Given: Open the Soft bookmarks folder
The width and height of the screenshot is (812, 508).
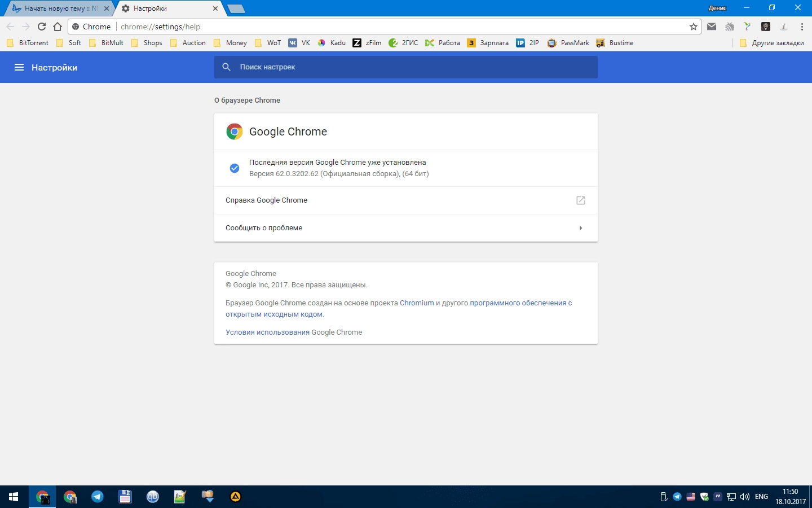Looking at the screenshot, I should click(69, 43).
